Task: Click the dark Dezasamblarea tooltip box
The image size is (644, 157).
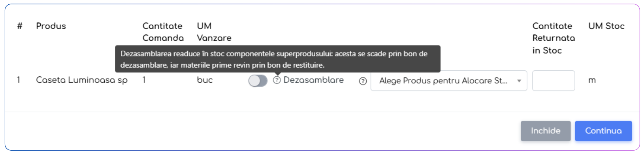Action: click(x=277, y=59)
